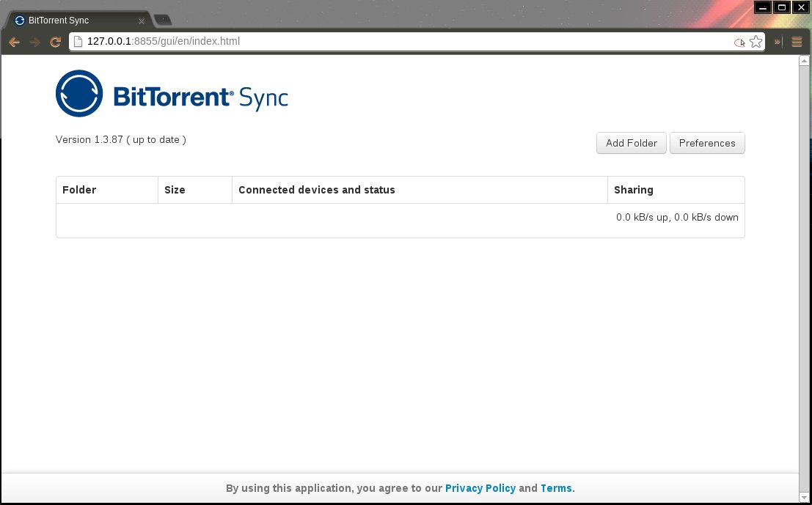Click the page icon in the address bar

[x=78, y=41]
